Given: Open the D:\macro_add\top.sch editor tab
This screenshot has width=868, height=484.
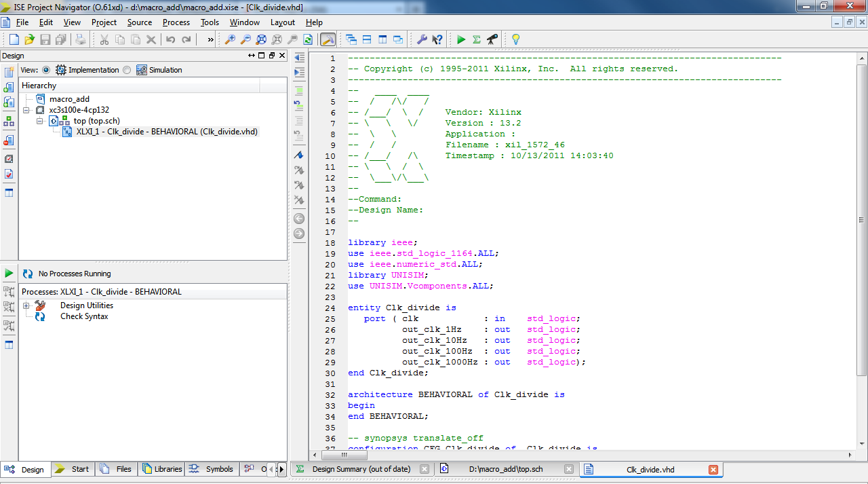Looking at the screenshot, I should pos(505,469).
